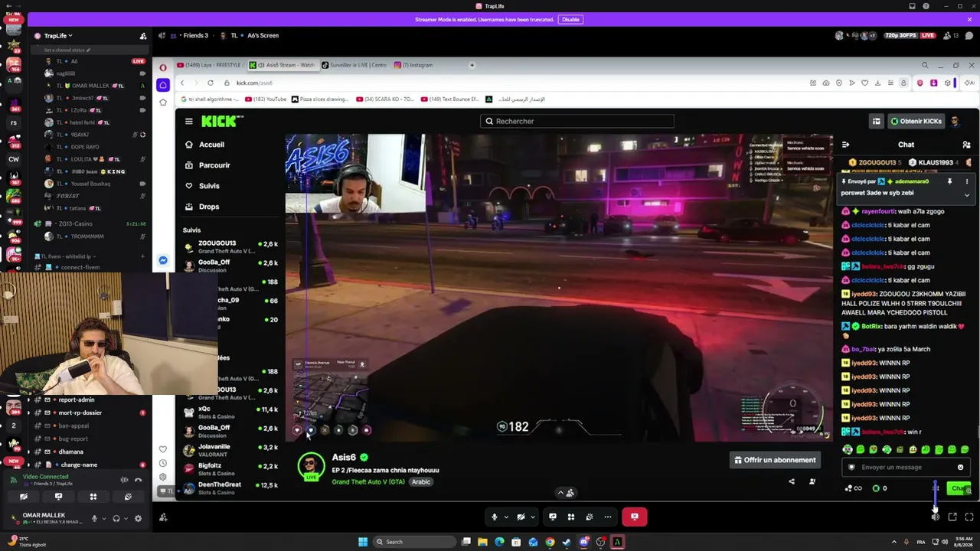Collapse the Kick chat panel with the arrow icon

[845, 145]
